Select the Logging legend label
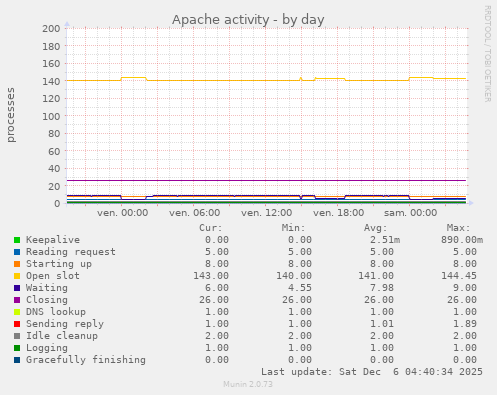This screenshot has height=395, width=497. pyautogui.click(x=47, y=348)
